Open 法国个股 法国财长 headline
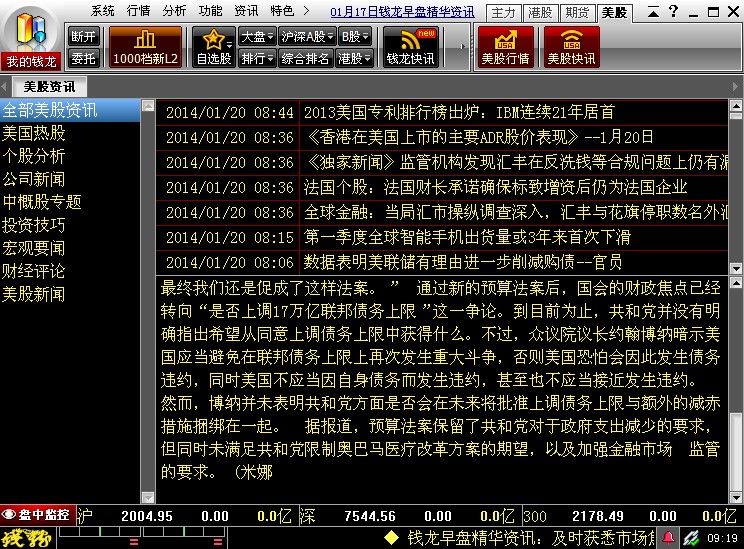The height and width of the screenshot is (549, 744). (x=442, y=187)
